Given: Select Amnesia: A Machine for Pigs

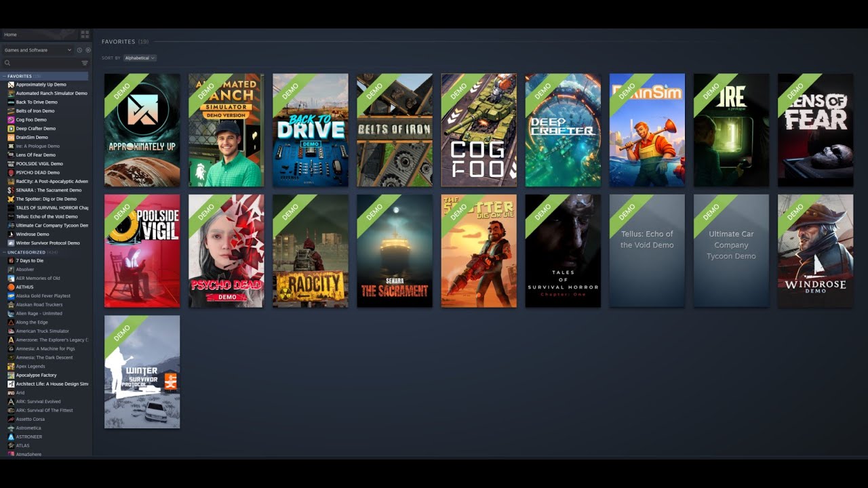Looking at the screenshot, I should (x=46, y=349).
